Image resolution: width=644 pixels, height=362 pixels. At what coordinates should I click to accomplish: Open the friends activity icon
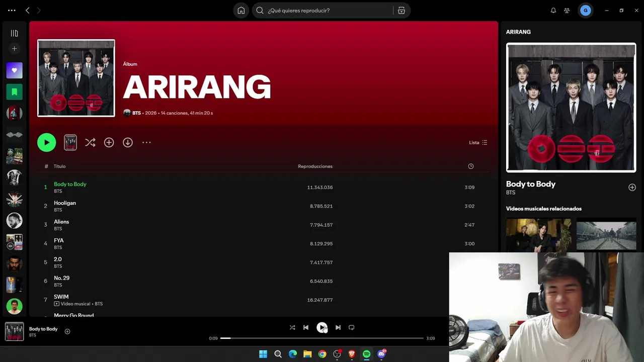tap(567, 11)
